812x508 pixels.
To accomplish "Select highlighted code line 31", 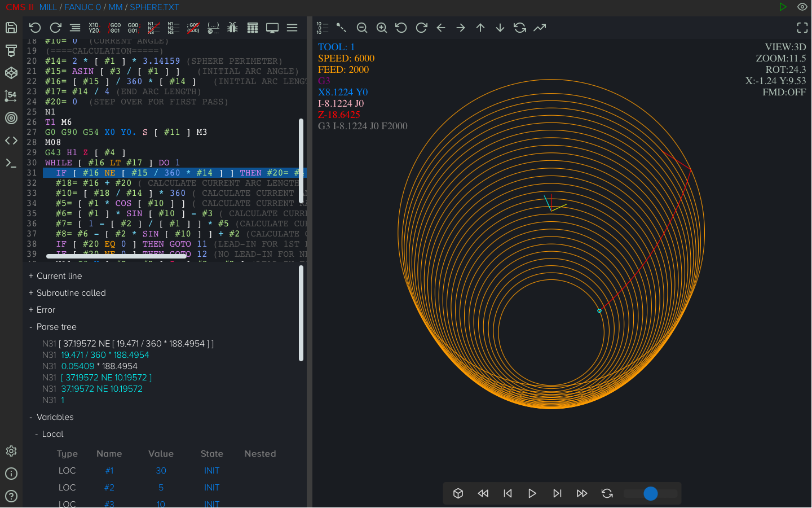I will [x=175, y=173].
